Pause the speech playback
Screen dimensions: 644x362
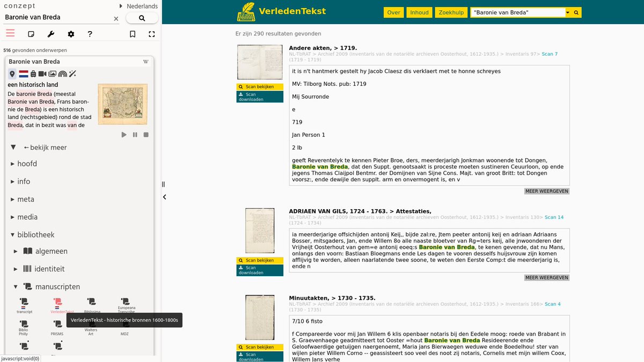coord(135,135)
